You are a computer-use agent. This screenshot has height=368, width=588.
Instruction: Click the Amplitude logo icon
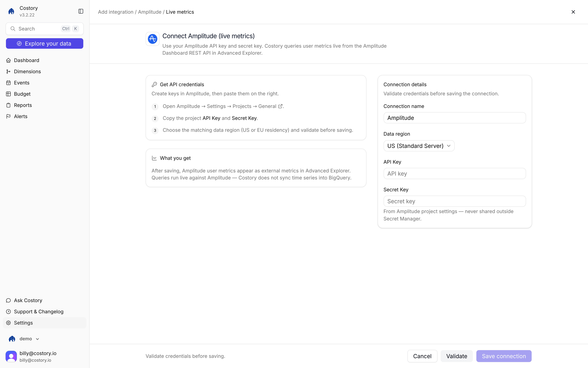click(153, 39)
